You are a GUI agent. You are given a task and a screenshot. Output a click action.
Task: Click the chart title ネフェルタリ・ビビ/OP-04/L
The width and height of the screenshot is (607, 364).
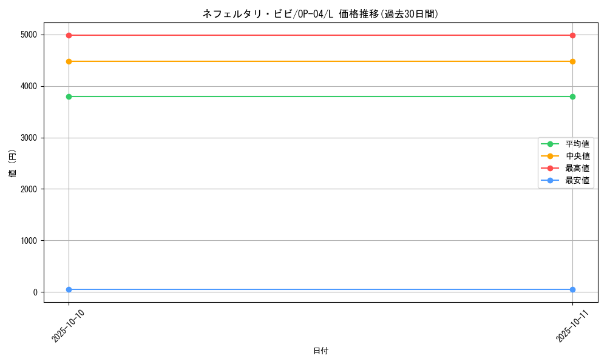click(x=320, y=14)
